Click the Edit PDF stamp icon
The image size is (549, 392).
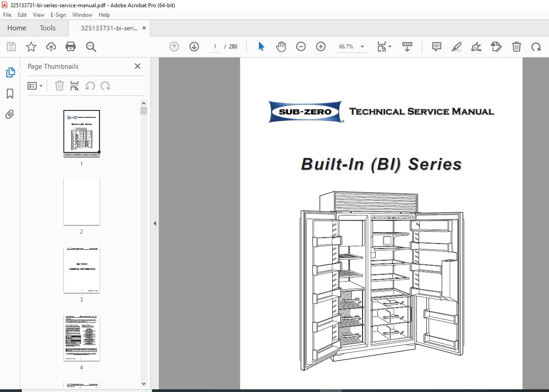(x=496, y=47)
